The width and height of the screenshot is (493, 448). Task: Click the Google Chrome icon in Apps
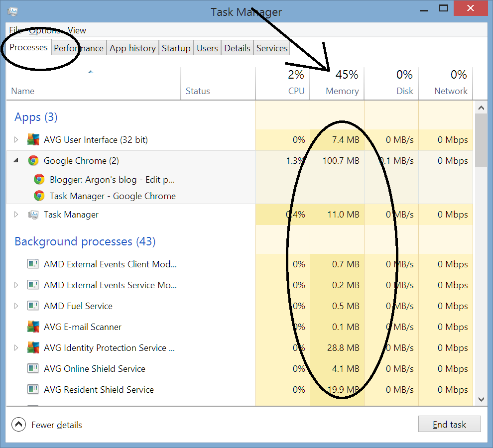click(33, 160)
